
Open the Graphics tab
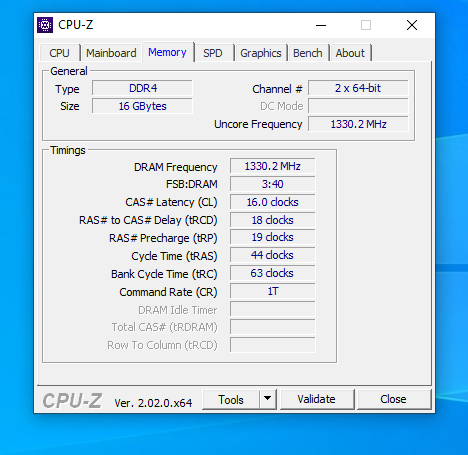[x=261, y=53]
